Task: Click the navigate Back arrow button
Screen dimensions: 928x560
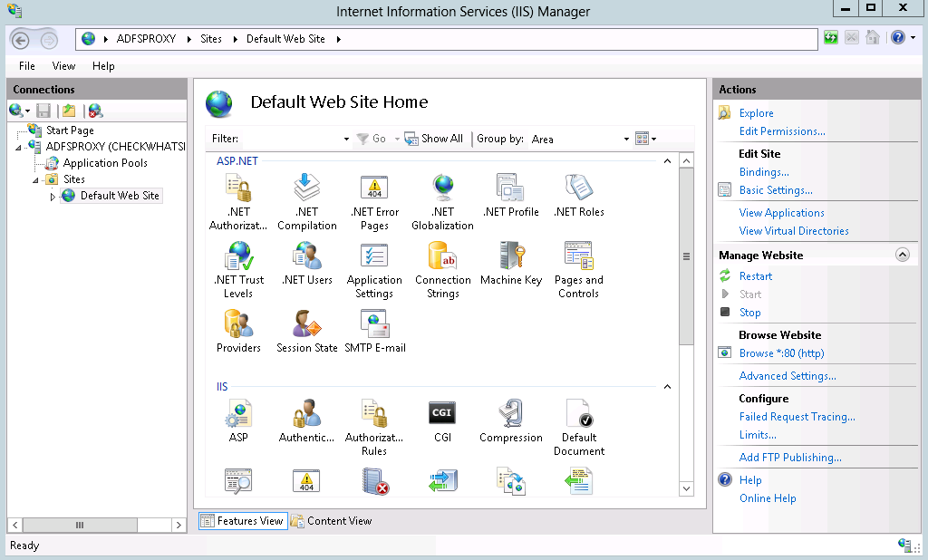Action: pos(20,40)
